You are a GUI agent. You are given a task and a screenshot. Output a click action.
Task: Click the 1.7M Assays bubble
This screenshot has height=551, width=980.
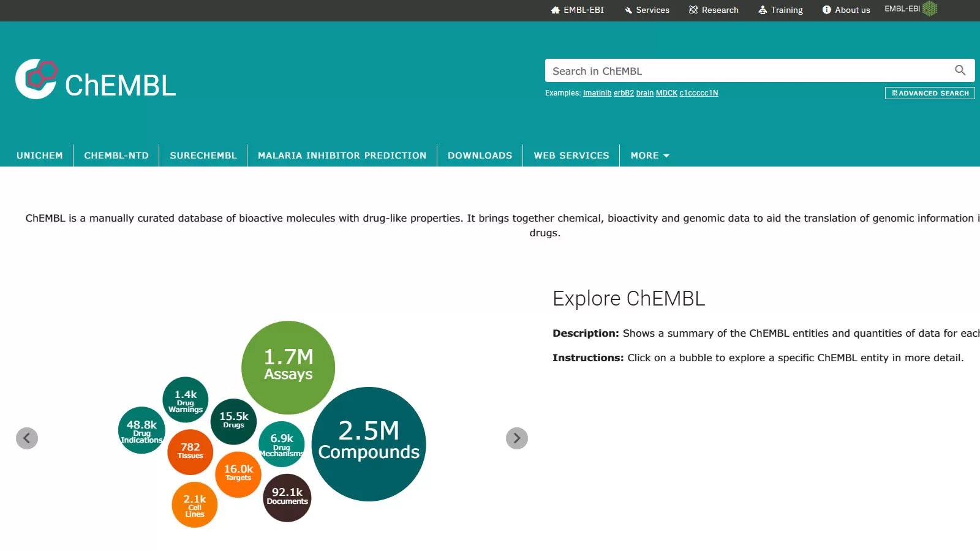[288, 367]
